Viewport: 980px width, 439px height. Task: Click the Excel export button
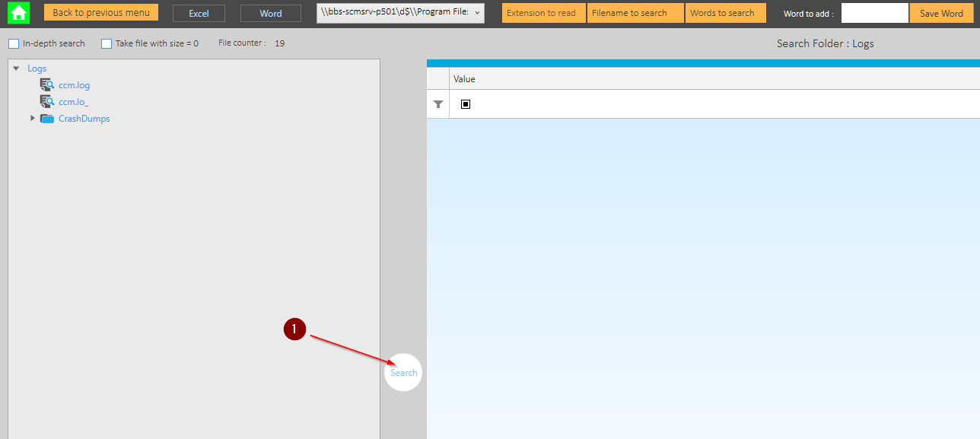199,14
